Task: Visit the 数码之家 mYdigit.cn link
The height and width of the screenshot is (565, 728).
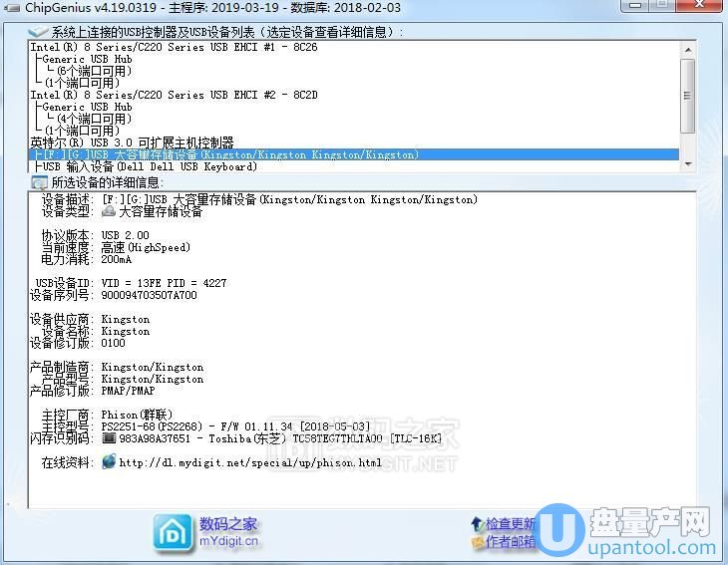Action: (x=228, y=533)
